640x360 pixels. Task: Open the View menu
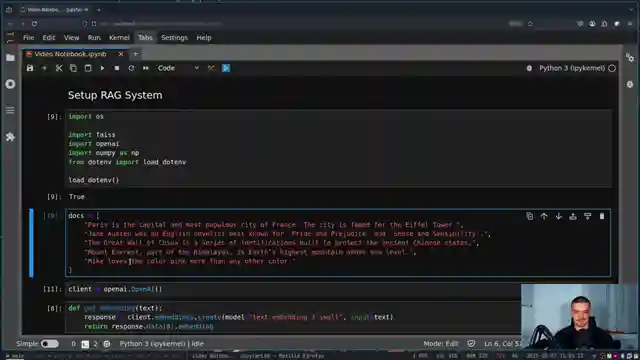[x=71, y=38]
